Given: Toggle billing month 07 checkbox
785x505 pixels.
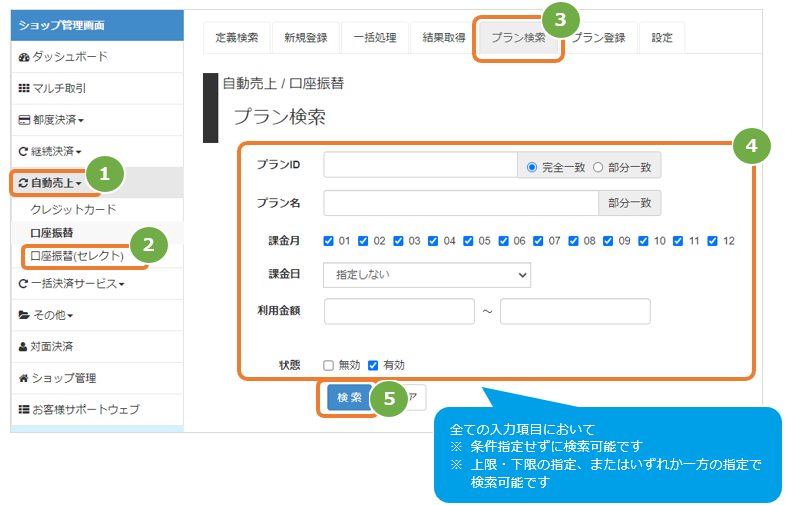Looking at the screenshot, I should tap(538, 241).
